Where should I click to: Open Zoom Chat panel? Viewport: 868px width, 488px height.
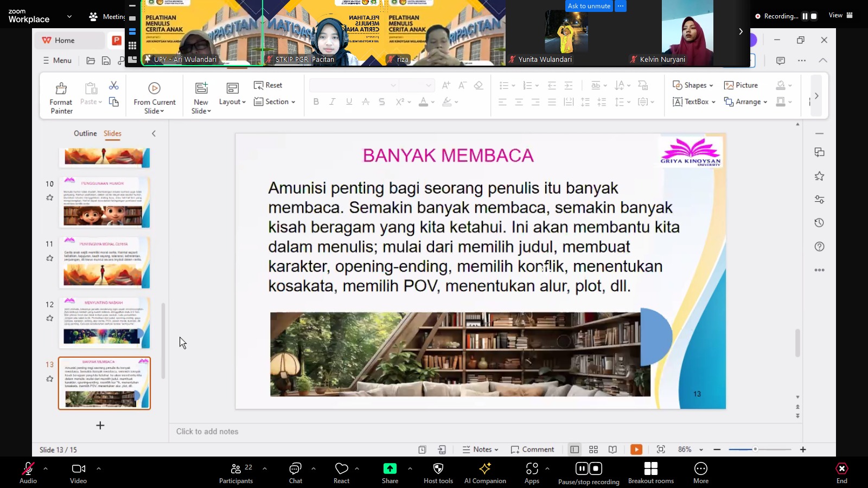[x=295, y=473]
